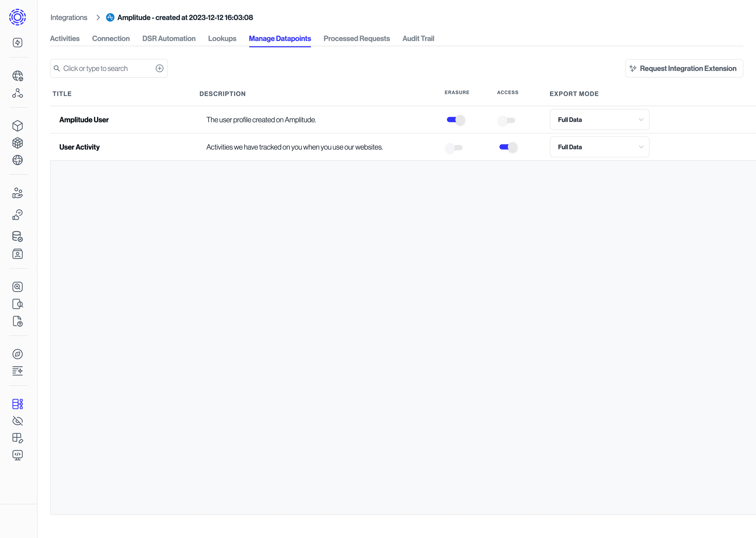756x538 pixels.
Task: Open Export Mode dropdown for User Activity
Action: [599, 147]
